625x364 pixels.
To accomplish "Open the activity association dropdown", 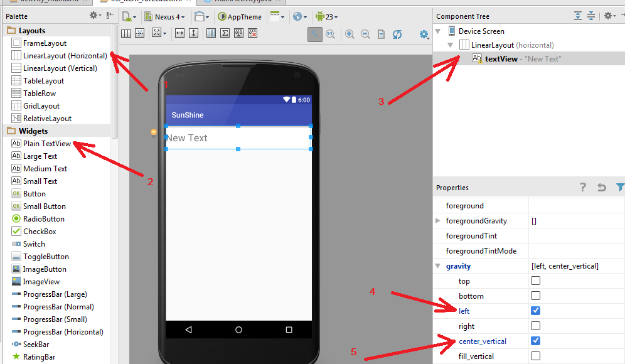I will tap(277, 17).
